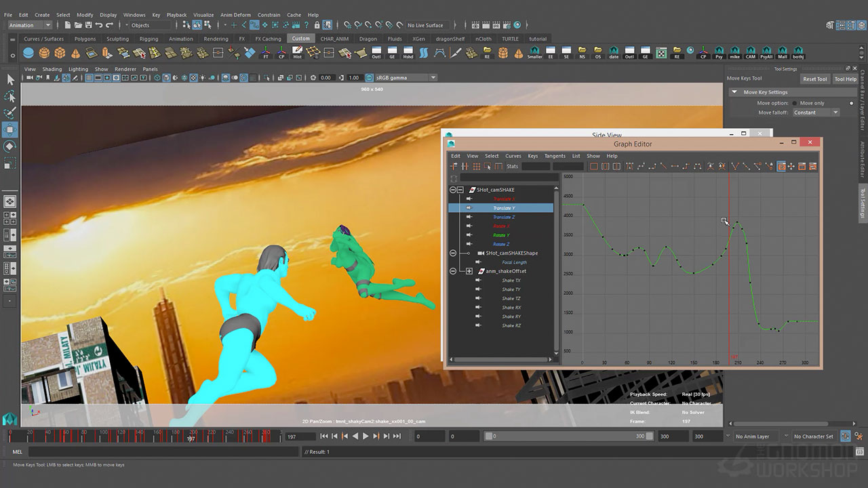868x488 pixels.
Task: Open the Tangents menu in Graph Editor
Action: click(x=554, y=156)
